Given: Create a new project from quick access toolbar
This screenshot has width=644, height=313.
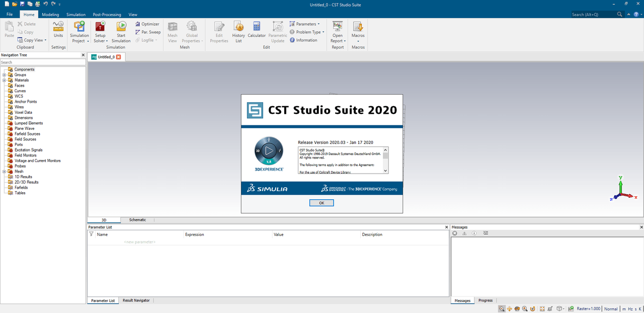Looking at the screenshot, I should [7, 4].
